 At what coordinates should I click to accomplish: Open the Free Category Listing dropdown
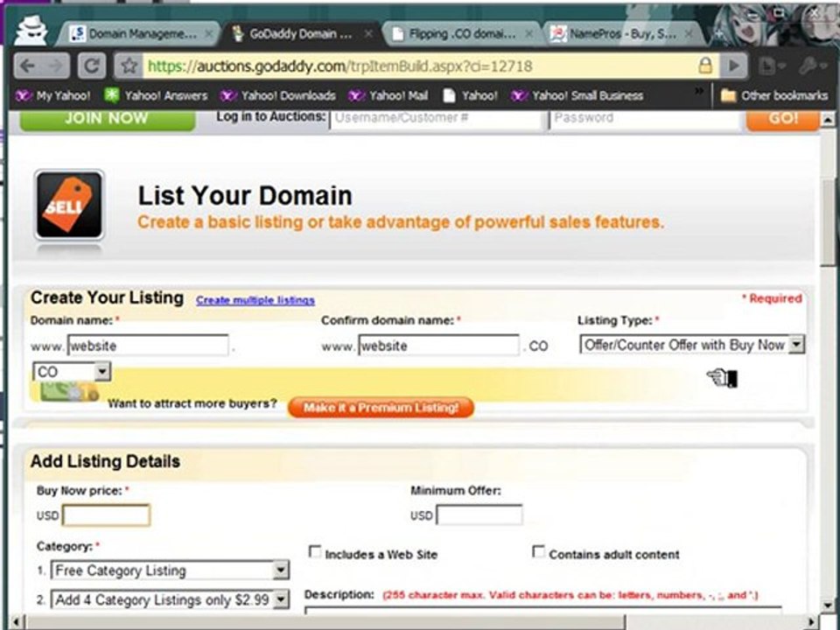coord(171,570)
